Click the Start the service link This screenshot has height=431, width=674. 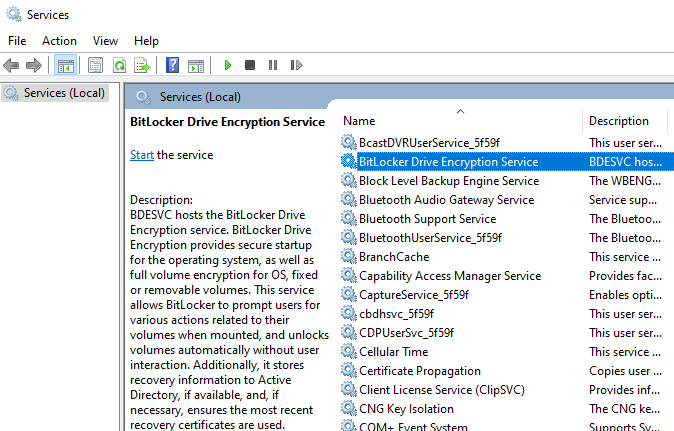click(x=142, y=155)
